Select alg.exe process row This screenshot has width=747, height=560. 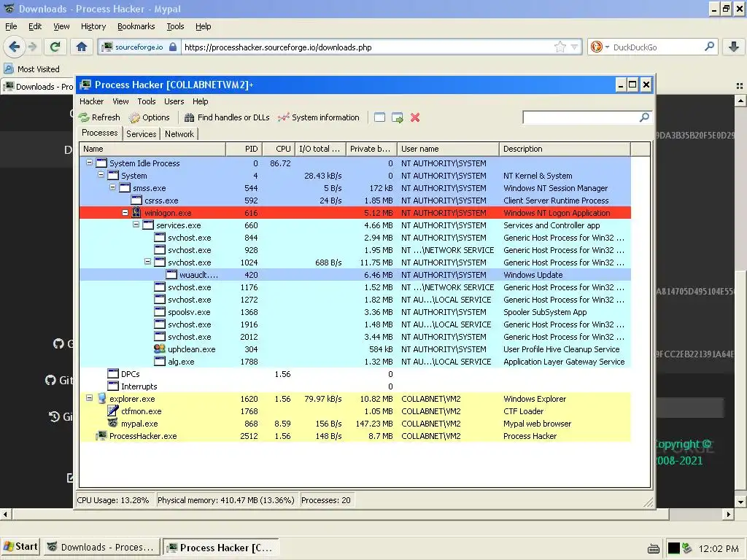[x=355, y=362]
